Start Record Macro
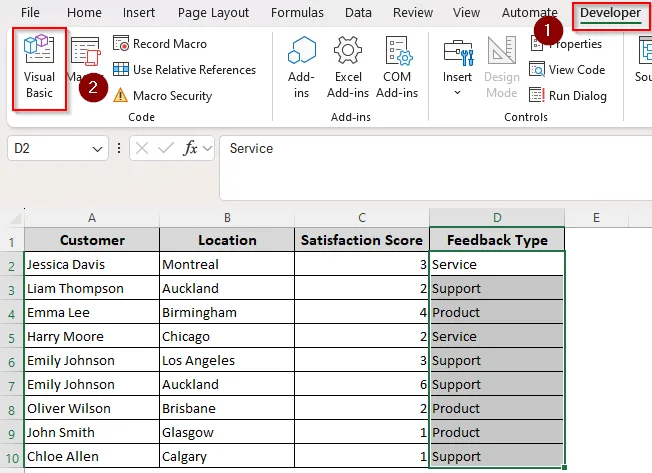The width and height of the screenshot is (652, 473). pos(160,44)
